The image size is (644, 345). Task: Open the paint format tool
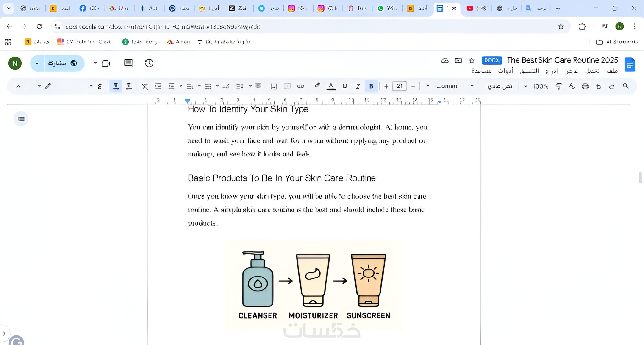tap(558, 86)
